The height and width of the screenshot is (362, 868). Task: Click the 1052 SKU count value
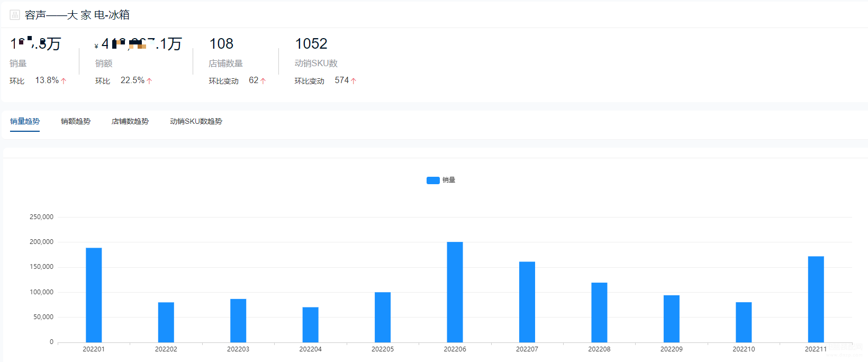(311, 43)
